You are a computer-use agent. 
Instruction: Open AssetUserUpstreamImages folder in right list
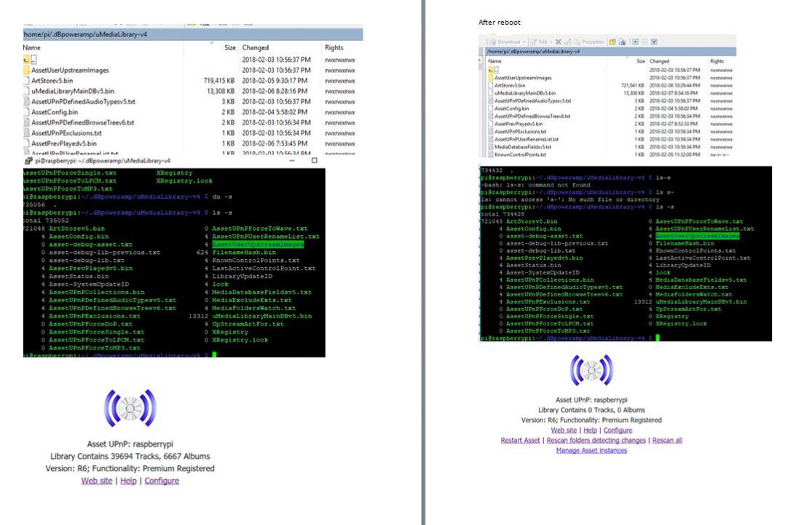point(523,77)
